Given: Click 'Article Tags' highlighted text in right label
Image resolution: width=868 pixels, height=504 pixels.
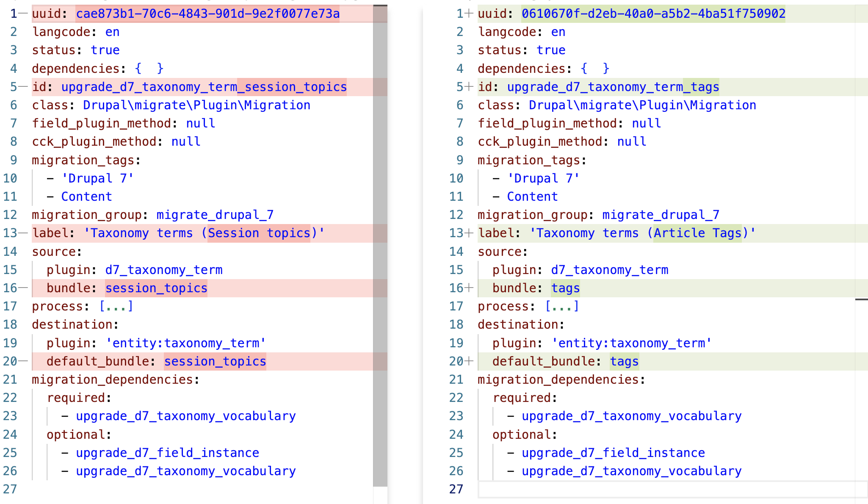Looking at the screenshot, I should [697, 233].
